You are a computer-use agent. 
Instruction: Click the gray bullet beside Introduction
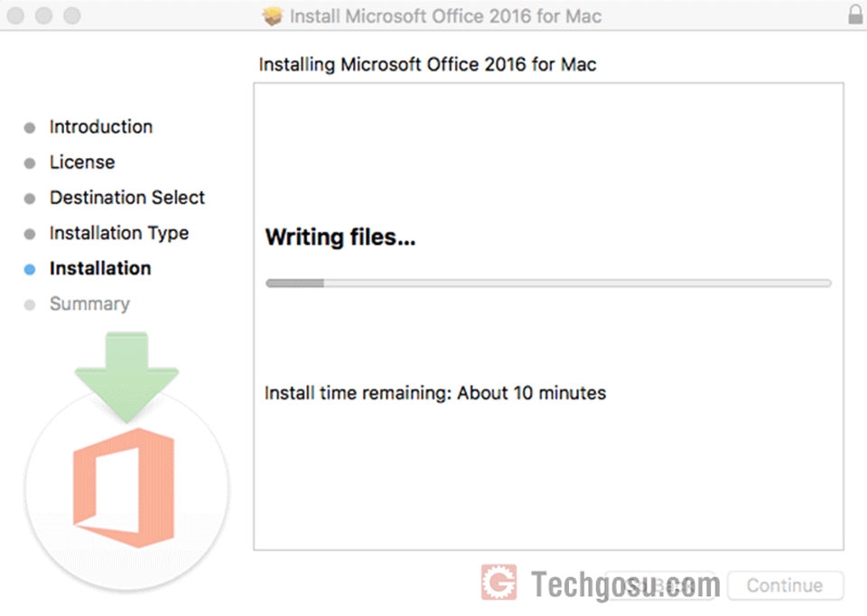click(x=30, y=127)
